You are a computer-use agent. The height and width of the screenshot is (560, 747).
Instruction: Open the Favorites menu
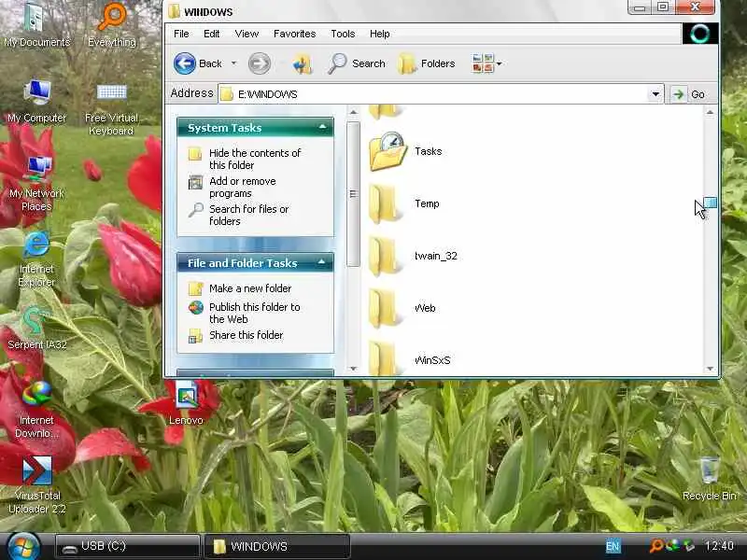pyautogui.click(x=294, y=34)
